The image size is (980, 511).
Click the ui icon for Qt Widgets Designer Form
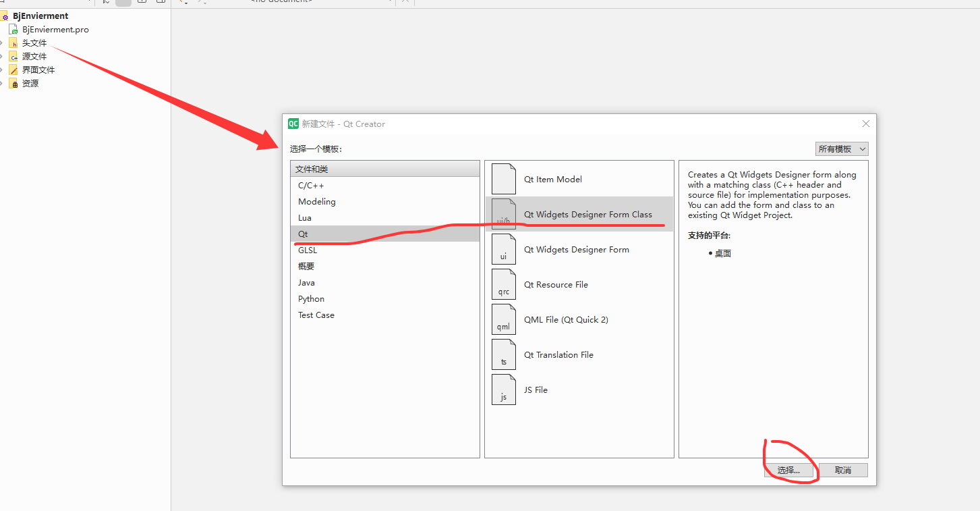[504, 249]
